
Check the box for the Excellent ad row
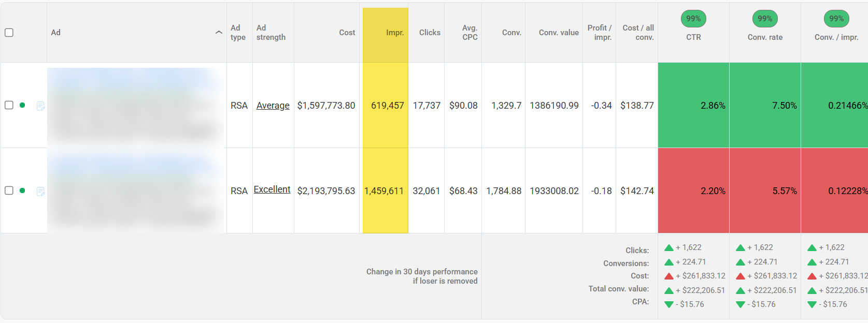pos(9,190)
